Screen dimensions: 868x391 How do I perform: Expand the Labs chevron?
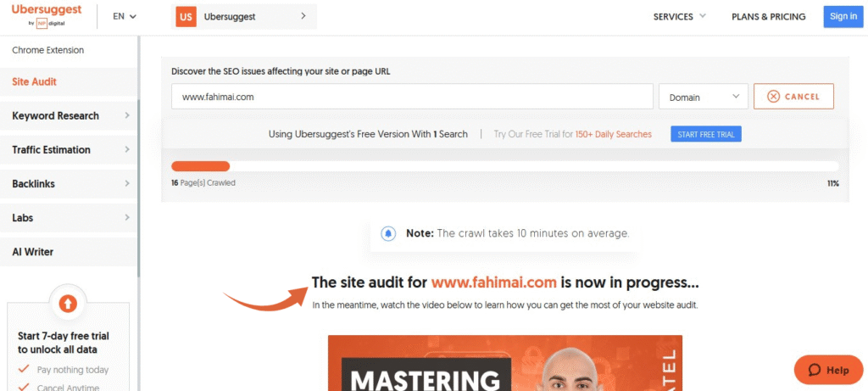[127, 218]
